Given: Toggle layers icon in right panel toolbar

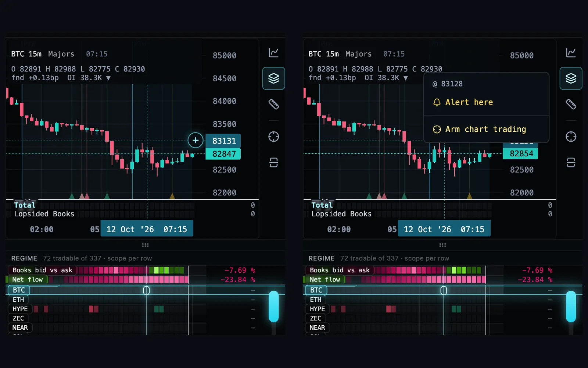Looking at the screenshot, I should tap(571, 78).
